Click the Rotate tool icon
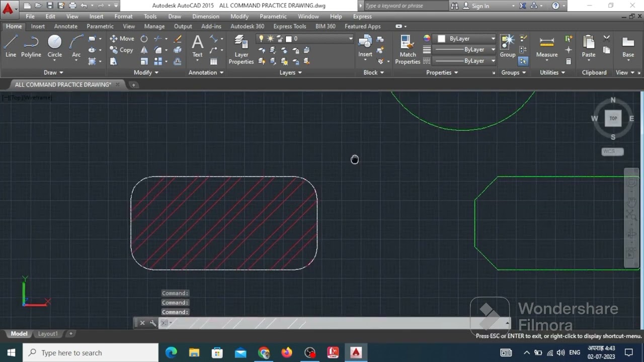The height and width of the screenshot is (362, 644). pos(144,39)
